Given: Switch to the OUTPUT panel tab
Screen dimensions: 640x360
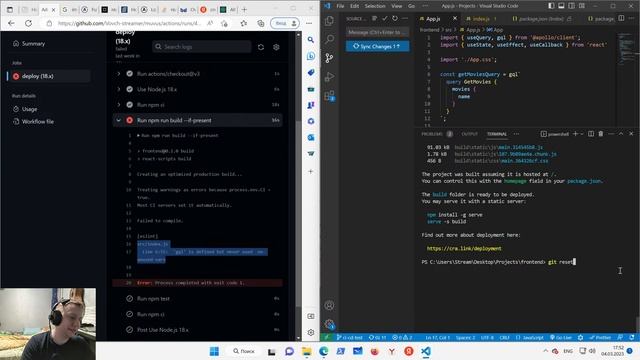Looking at the screenshot, I should pyautogui.click(x=469, y=134).
